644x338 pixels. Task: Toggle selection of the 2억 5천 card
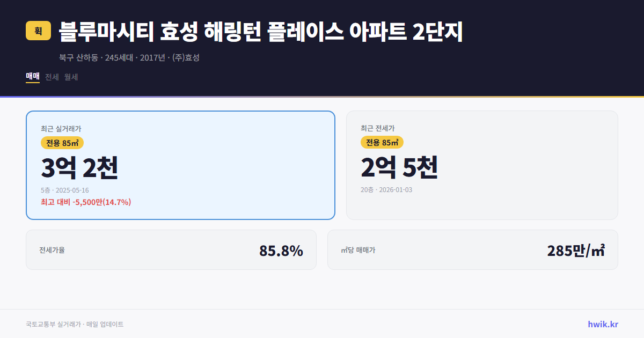tap(482, 165)
